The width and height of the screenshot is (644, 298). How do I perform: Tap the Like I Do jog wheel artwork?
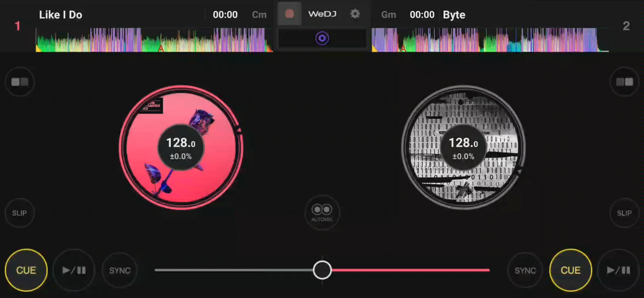[181, 147]
